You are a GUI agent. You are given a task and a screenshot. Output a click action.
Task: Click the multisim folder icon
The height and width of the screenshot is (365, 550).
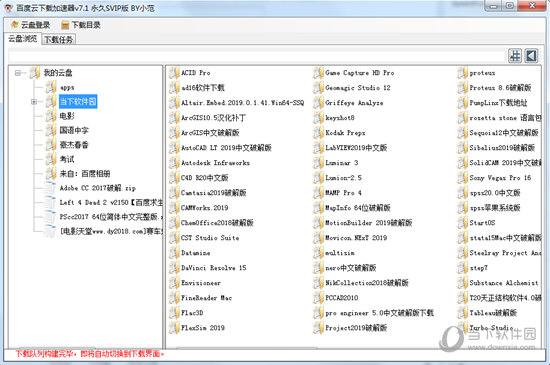click(318, 253)
